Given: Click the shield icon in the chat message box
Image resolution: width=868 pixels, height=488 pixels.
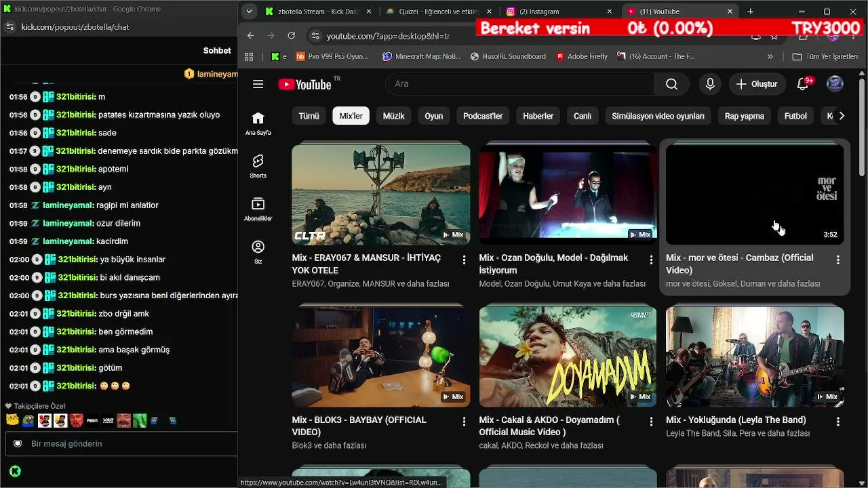Looking at the screenshot, I should [x=18, y=443].
